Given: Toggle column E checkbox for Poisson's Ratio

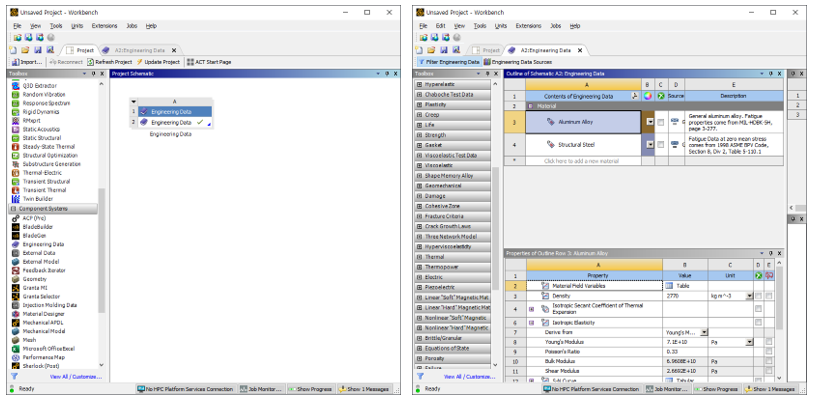Looking at the screenshot, I should (768, 351).
